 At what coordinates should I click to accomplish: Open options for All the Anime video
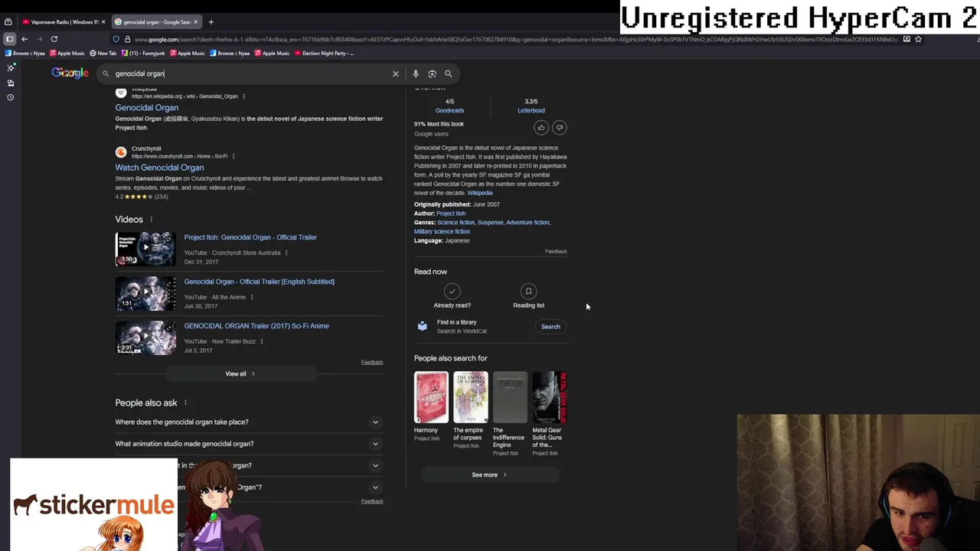(x=252, y=297)
